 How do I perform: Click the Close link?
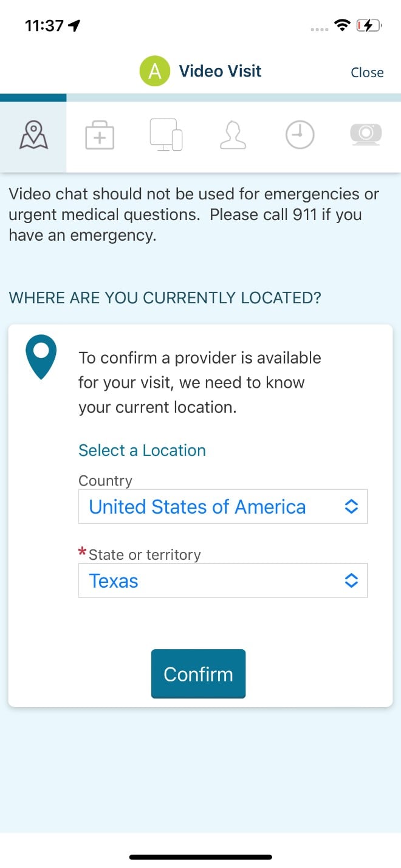click(x=367, y=72)
